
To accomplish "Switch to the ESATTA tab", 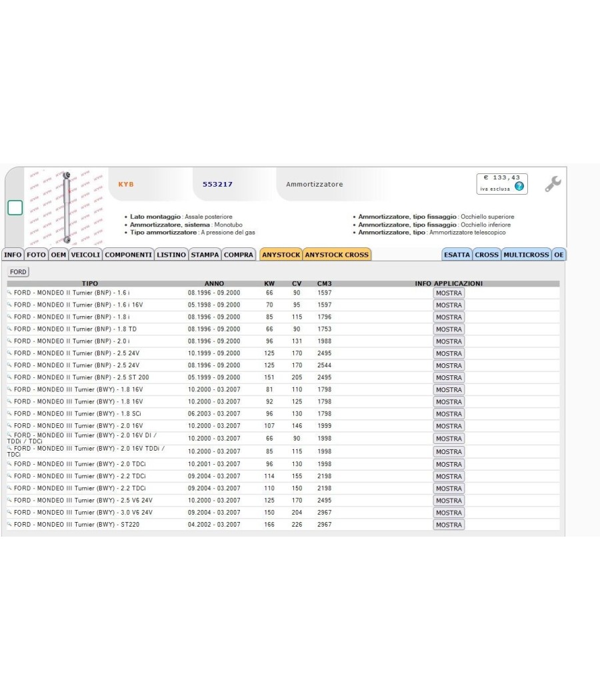I will point(457,255).
